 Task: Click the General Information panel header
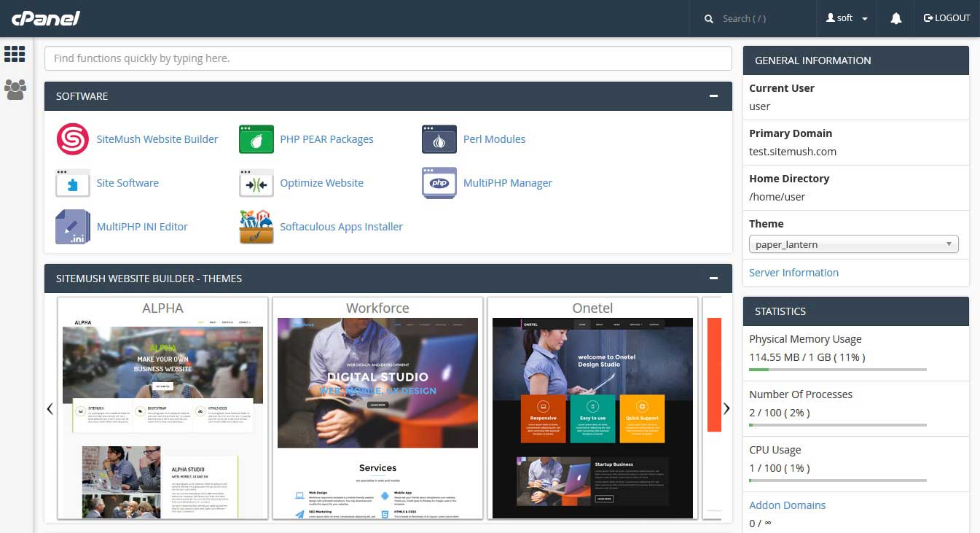point(856,61)
